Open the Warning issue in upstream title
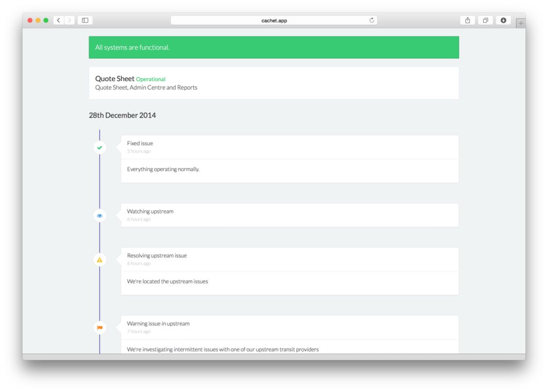Viewport: 548px width, 392px height. [158, 324]
